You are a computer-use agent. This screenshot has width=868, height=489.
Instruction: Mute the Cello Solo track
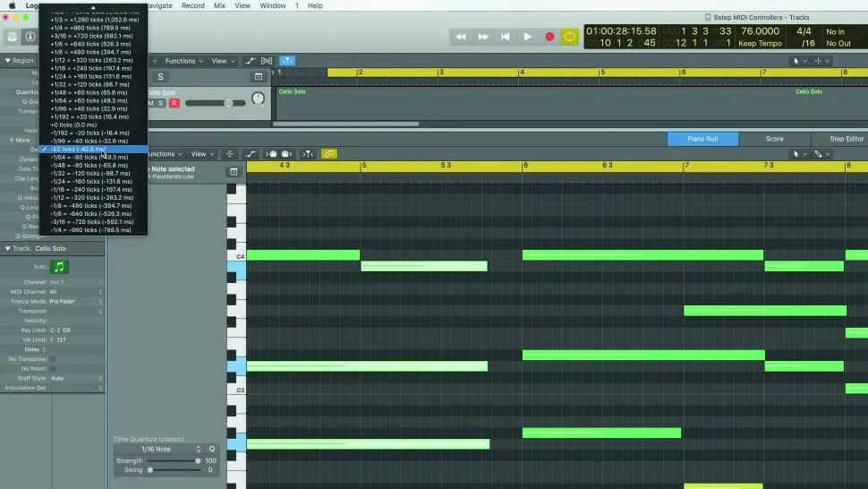click(150, 103)
